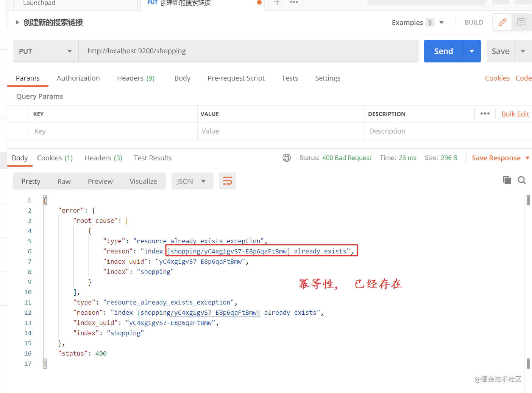Copy response using the copy icon
Screen dimensions: 532x393
(x=507, y=180)
